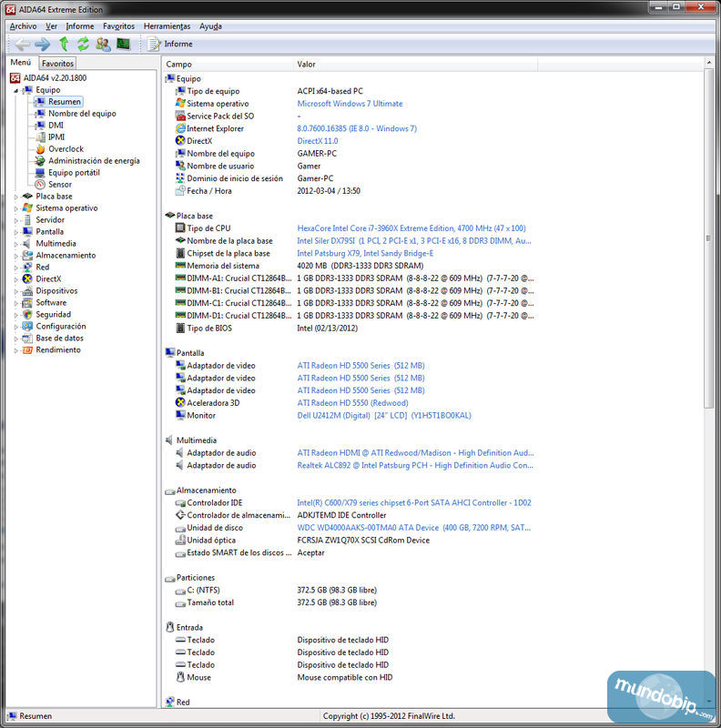Select Resumen in the tree

(64, 102)
